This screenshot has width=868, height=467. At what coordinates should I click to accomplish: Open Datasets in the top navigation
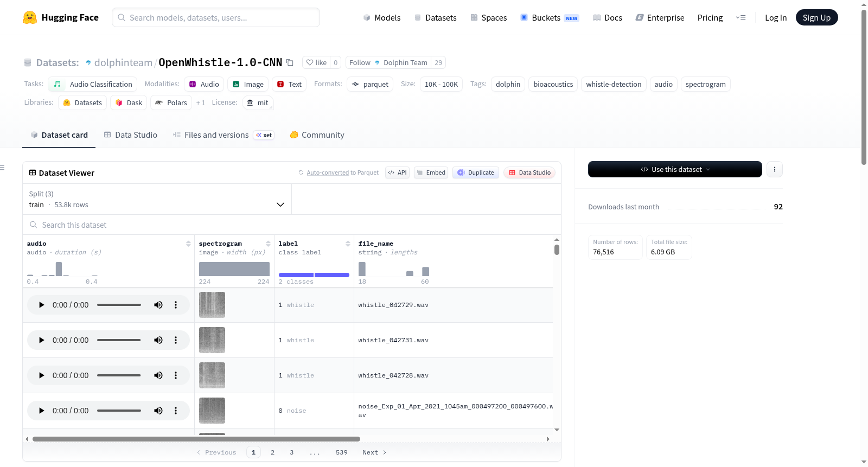(435, 18)
